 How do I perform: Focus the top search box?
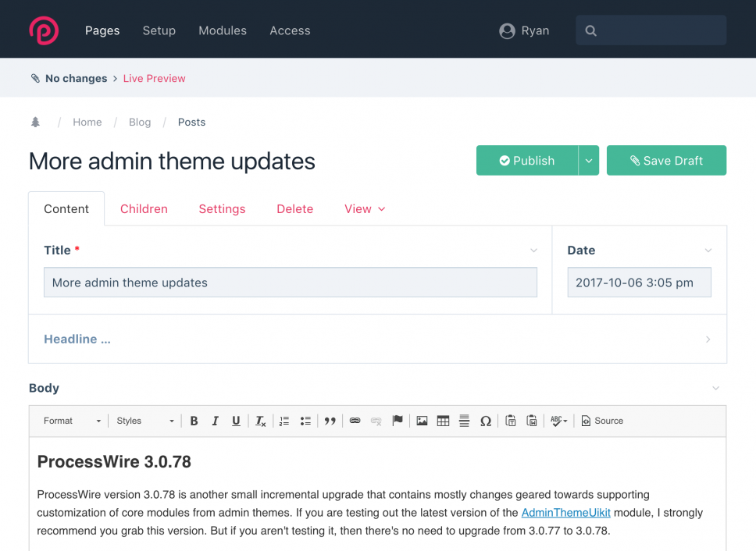[x=651, y=30]
